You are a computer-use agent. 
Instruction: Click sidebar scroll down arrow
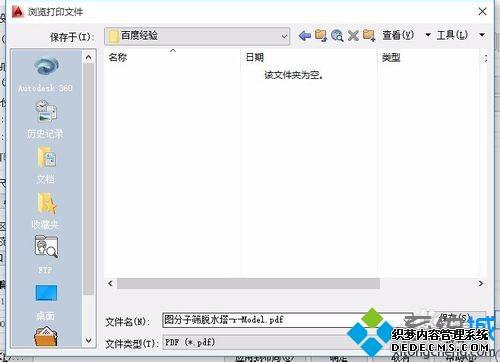pyautogui.click(x=88, y=340)
